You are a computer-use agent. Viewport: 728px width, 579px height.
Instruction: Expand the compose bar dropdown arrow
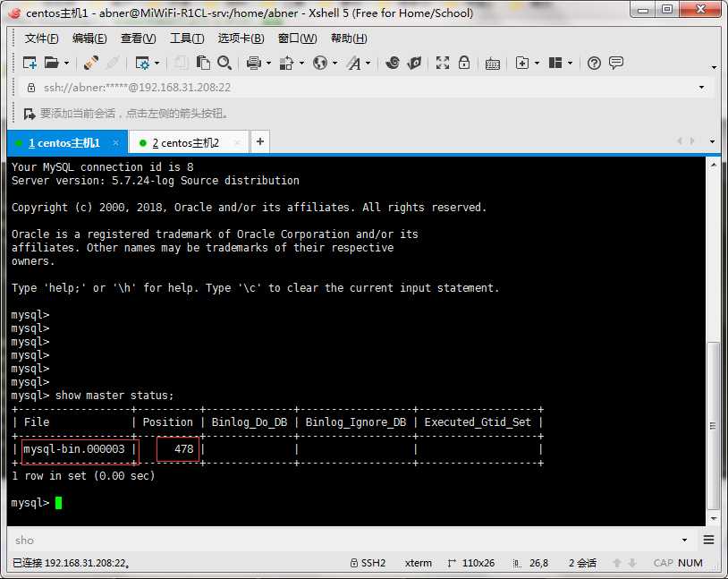point(684,540)
